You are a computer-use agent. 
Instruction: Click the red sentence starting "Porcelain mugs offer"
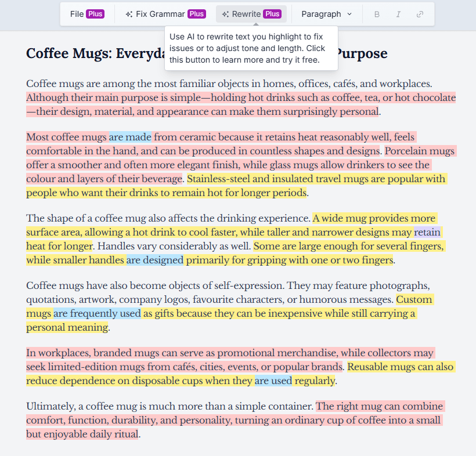click(241, 165)
